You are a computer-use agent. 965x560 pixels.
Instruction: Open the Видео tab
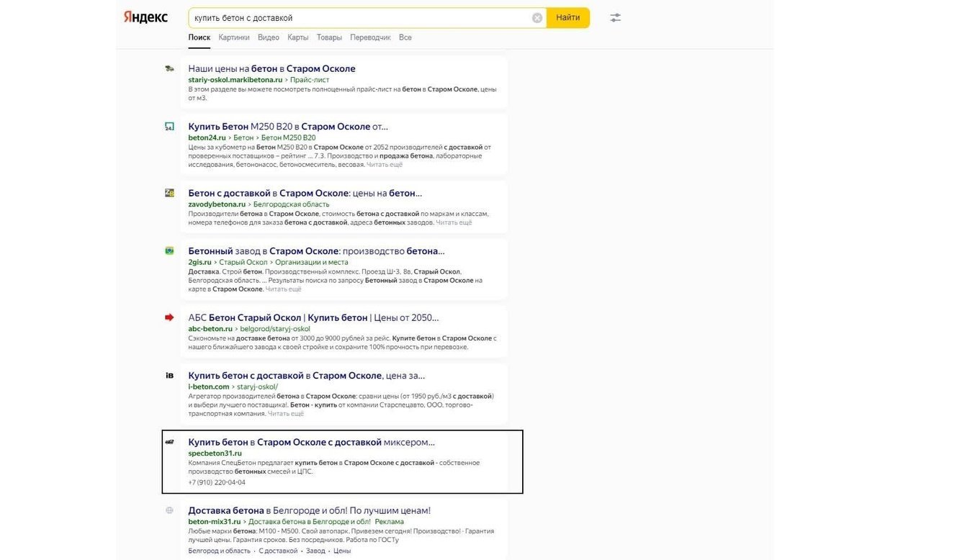click(269, 37)
